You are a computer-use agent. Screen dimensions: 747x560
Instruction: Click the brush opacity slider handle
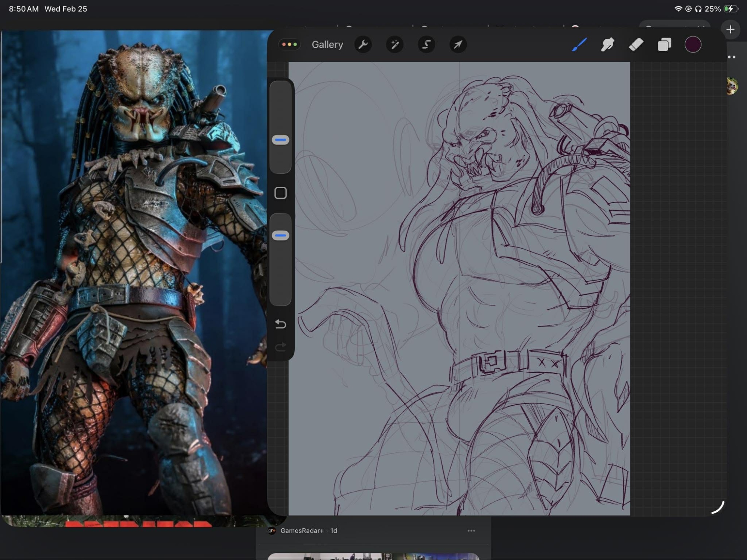click(x=280, y=235)
